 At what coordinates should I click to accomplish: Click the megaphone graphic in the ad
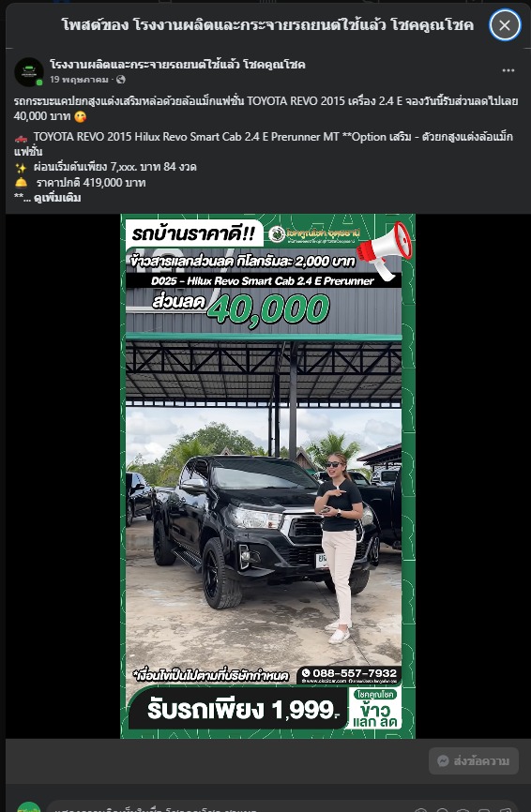pyautogui.click(x=385, y=249)
